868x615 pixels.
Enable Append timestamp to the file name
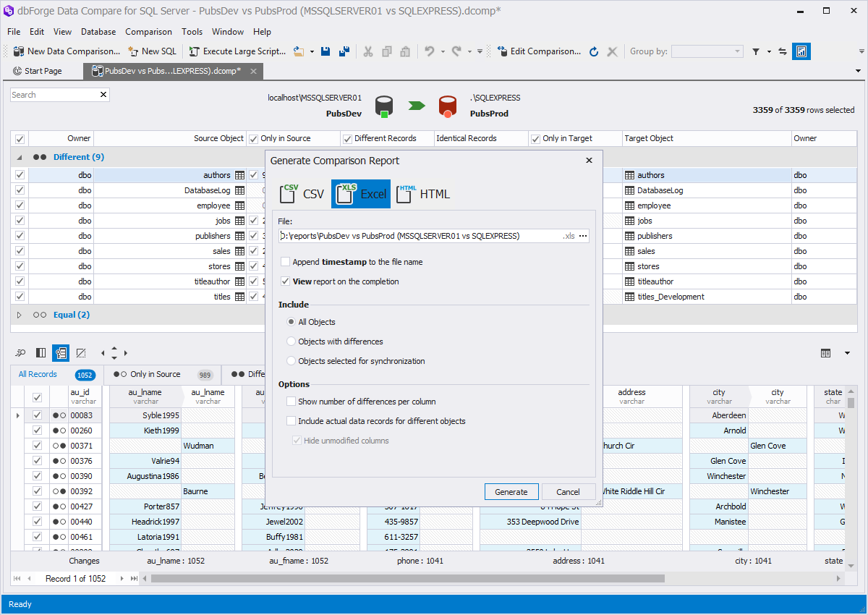point(286,262)
